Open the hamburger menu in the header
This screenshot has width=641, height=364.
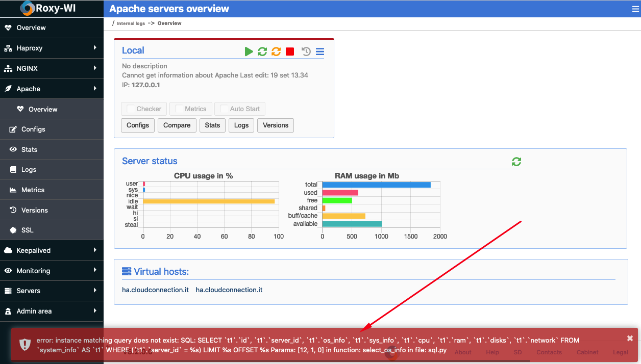pyautogui.click(x=635, y=9)
